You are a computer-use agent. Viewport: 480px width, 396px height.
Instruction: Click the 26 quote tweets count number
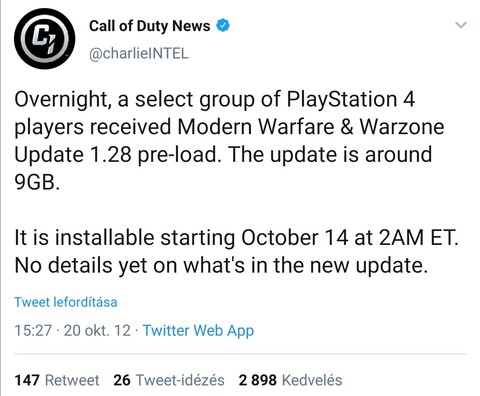point(122,380)
